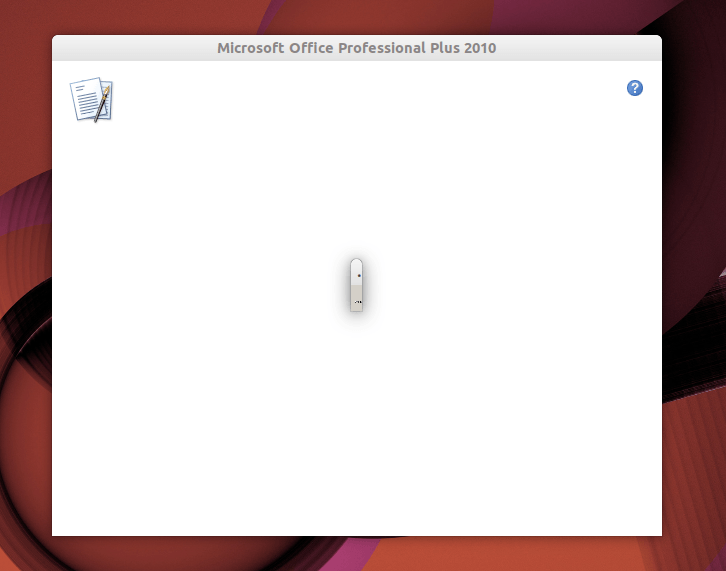Click the rounded top section of popup
Image resolution: width=726 pixels, height=571 pixels.
[x=356, y=267]
